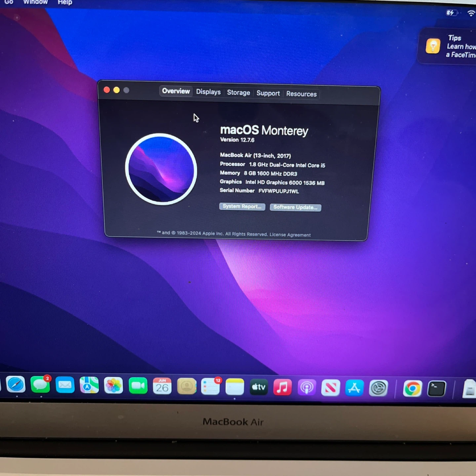Select the Support tab
476x476 pixels.
268,93
